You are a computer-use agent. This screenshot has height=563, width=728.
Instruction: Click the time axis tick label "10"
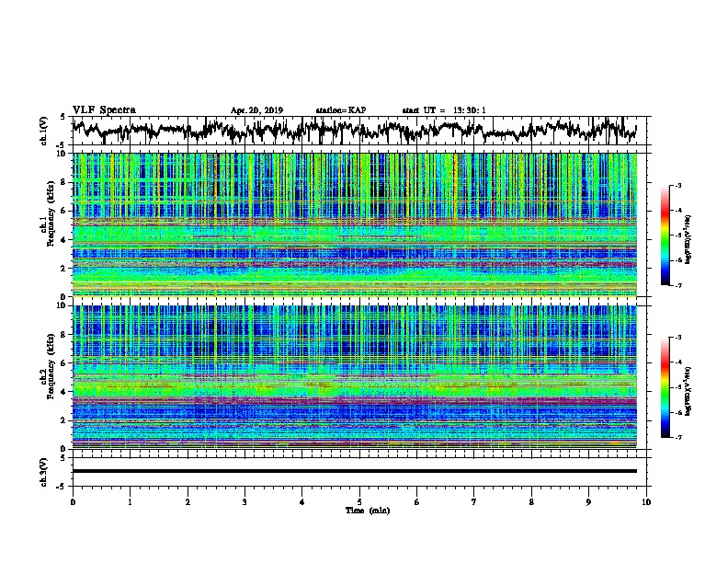[x=646, y=501]
